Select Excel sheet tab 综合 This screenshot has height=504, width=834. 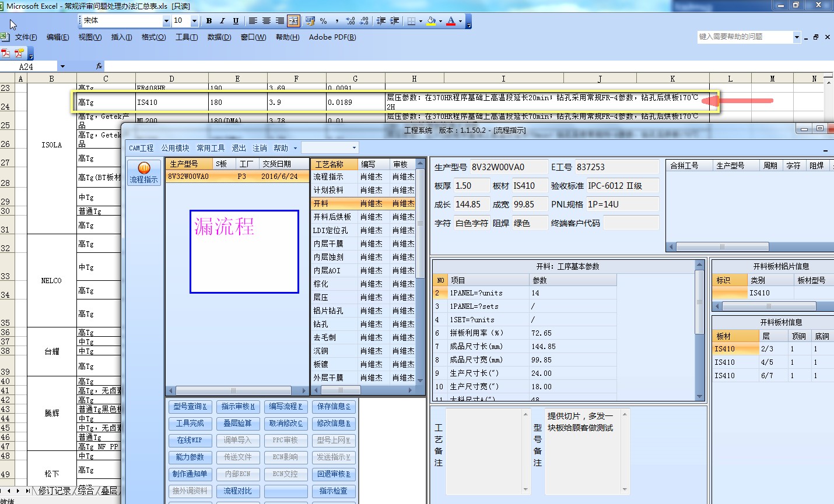(x=86, y=491)
